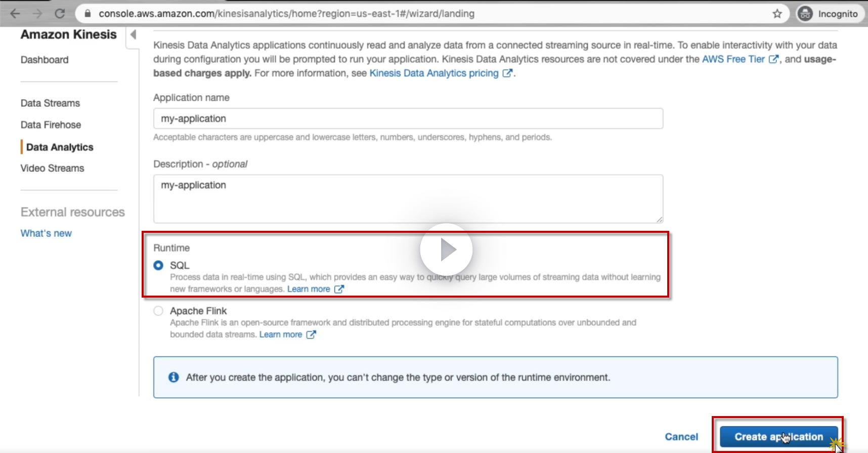Play the video overlay
The width and height of the screenshot is (868, 453).
point(446,250)
